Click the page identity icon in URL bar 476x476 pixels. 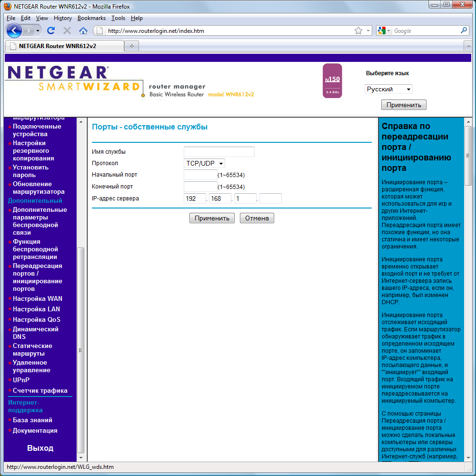click(99, 30)
